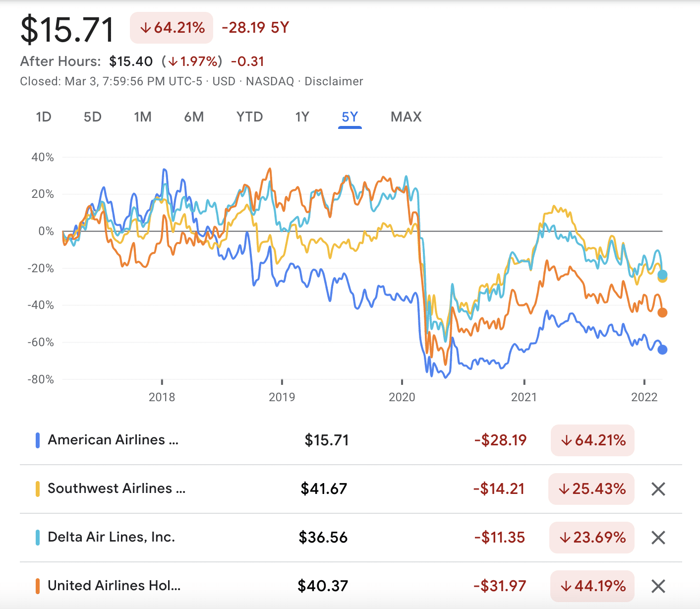Remove Delta Air Lines comparison via X
The width and height of the screenshot is (700, 609).
pos(658,538)
